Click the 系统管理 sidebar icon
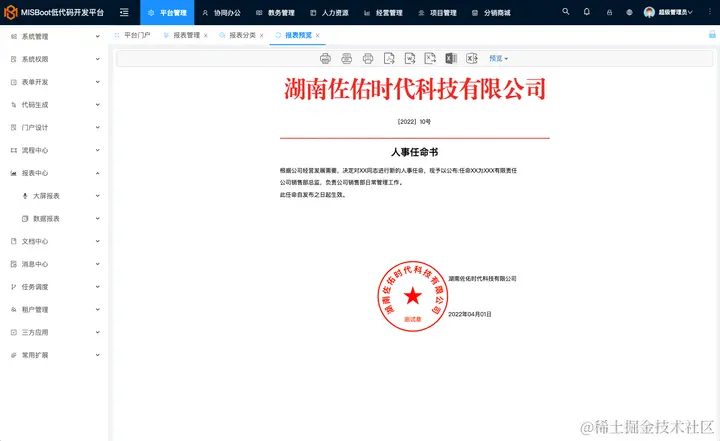 (x=14, y=36)
